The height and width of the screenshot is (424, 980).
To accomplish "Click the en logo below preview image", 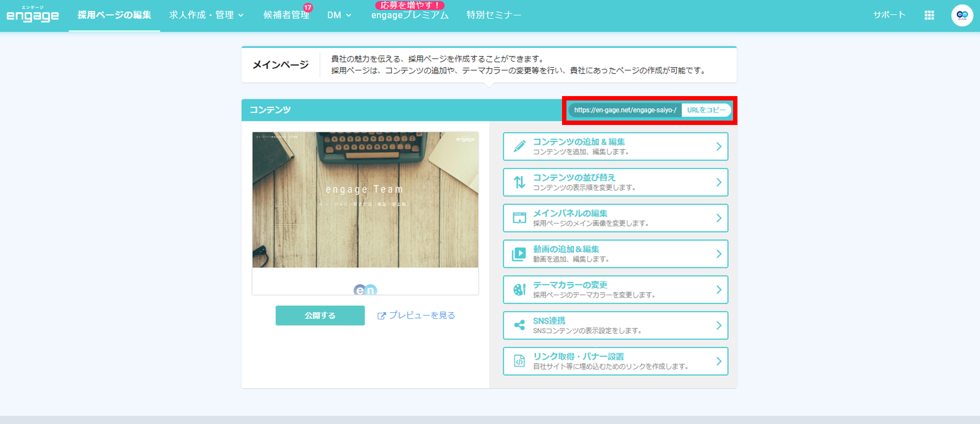I will (x=365, y=290).
